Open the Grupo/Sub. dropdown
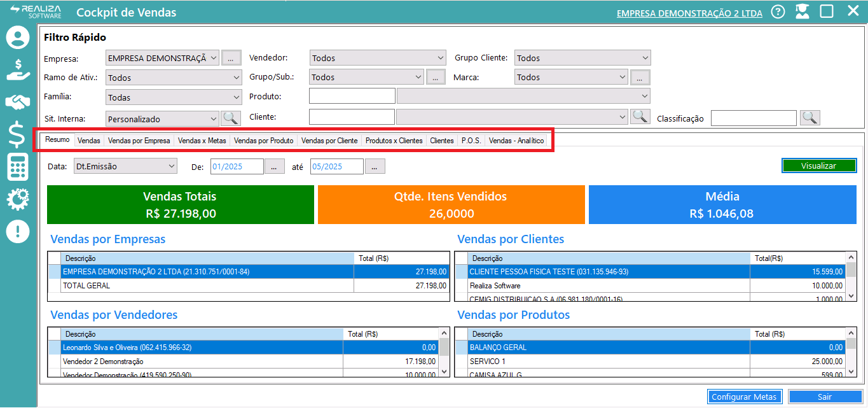 tap(366, 77)
